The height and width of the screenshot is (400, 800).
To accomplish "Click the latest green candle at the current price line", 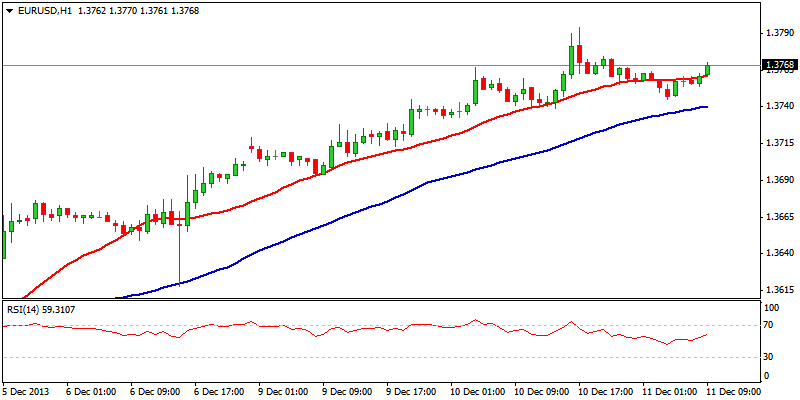I will coord(707,69).
